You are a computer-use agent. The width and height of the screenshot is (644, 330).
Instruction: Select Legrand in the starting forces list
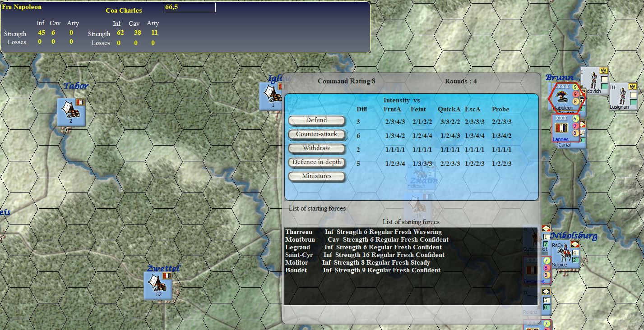pos(363,247)
